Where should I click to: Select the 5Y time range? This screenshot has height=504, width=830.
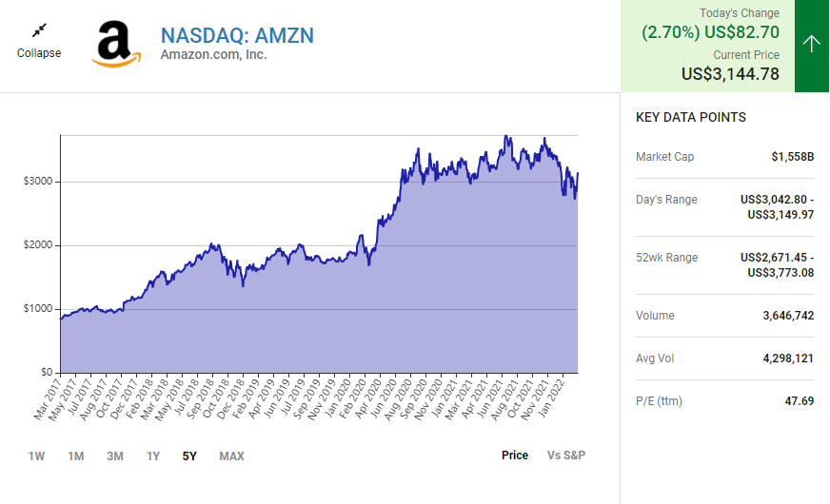pos(189,456)
